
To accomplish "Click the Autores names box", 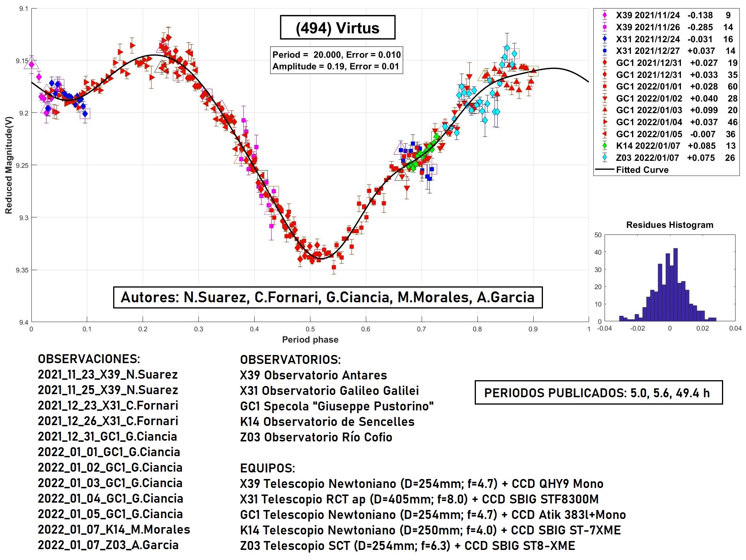I will pos(328,297).
